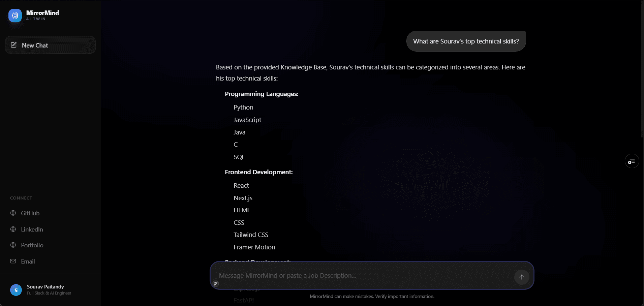Click the envelope icon beside Email

click(x=13, y=261)
